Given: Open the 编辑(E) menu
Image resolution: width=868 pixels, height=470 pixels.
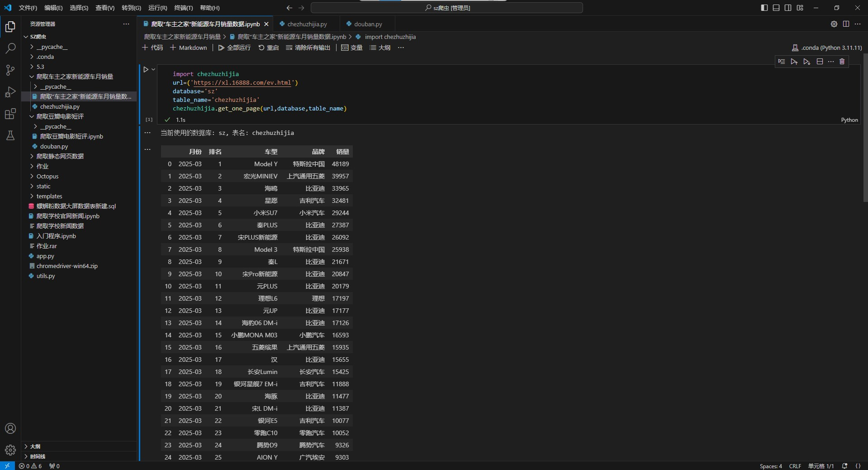Looking at the screenshot, I should pos(53,8).
